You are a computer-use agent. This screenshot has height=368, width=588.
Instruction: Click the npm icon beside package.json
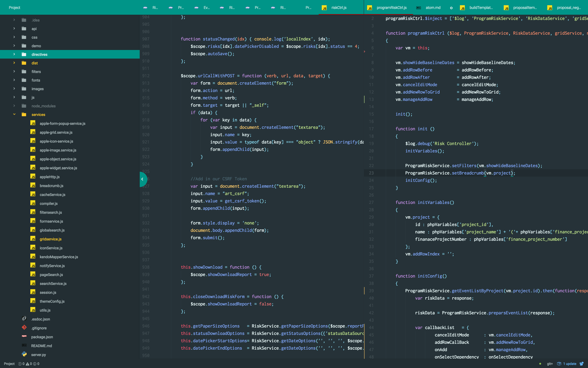click(x=24, y=336)
